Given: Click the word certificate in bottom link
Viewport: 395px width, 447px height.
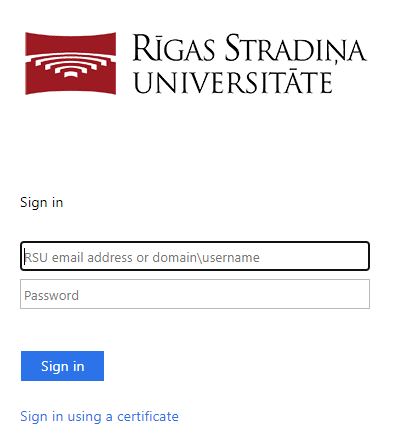Looking at the screenshot, I should click(x=148, y=417).
